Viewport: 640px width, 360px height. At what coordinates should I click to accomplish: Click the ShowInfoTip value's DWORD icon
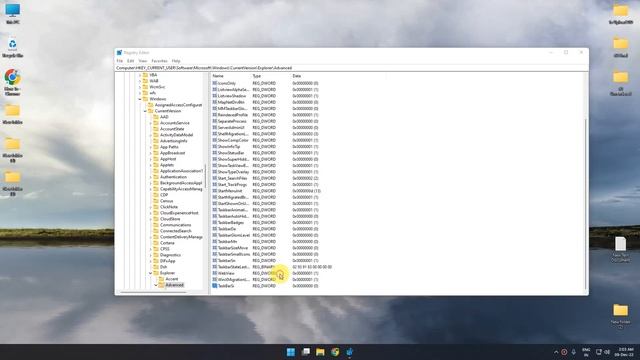[215, 147]
